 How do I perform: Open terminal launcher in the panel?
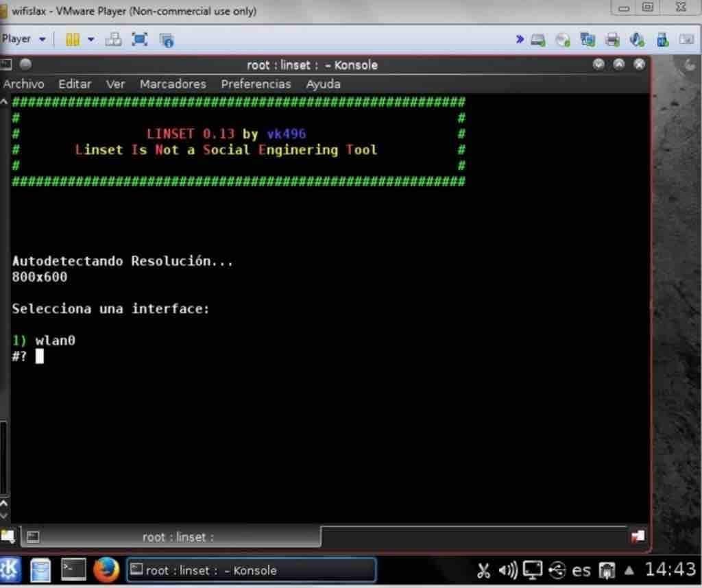(x=73, y=570)
